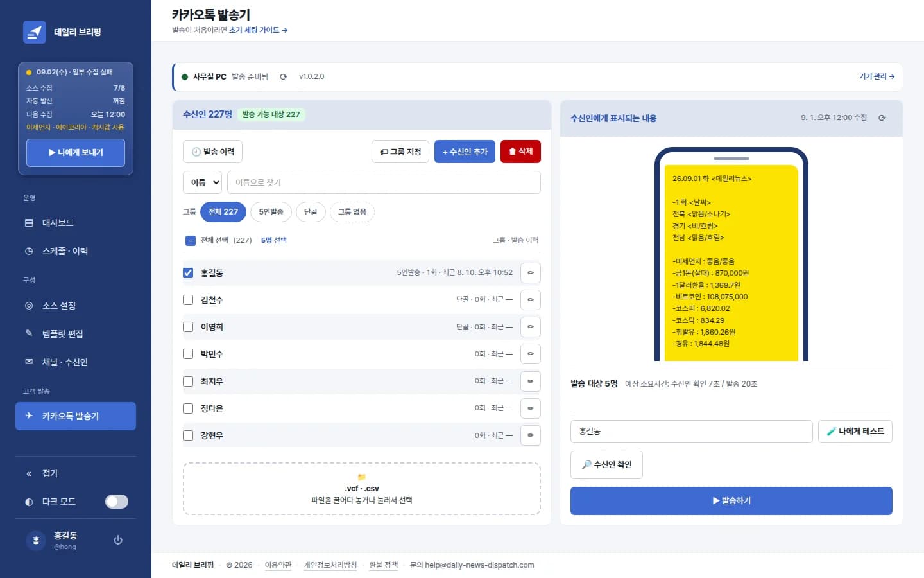Open the 환불 정책 footer link

pyautogui.click(x=383, y=565)
